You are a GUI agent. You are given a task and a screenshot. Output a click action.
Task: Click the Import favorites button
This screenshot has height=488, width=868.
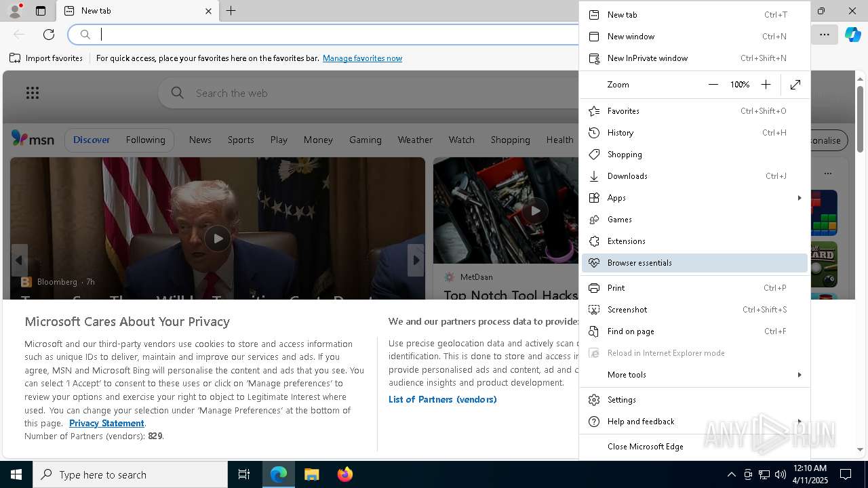point(46,58)
